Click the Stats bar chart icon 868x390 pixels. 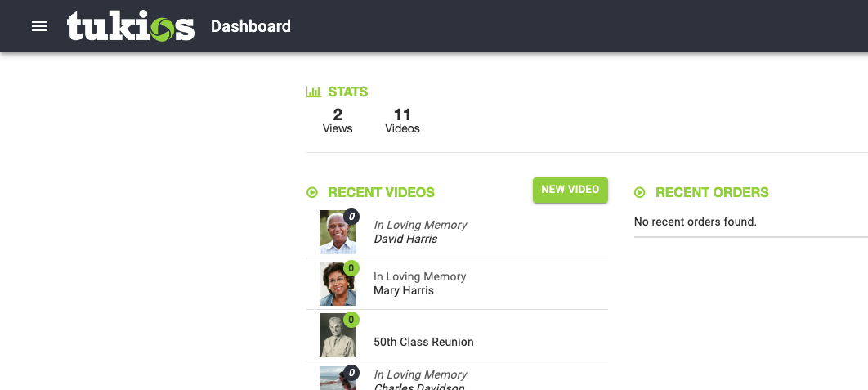click(313, 92)
